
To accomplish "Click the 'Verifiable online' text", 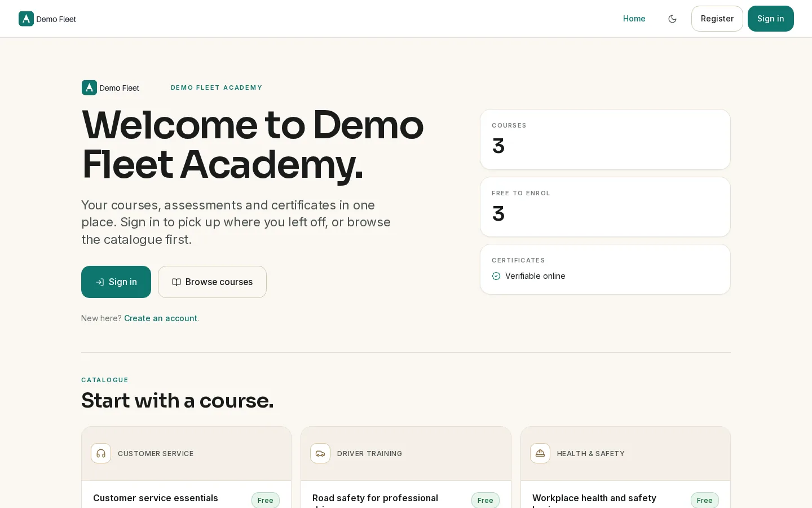I will (x=535, y=276).
